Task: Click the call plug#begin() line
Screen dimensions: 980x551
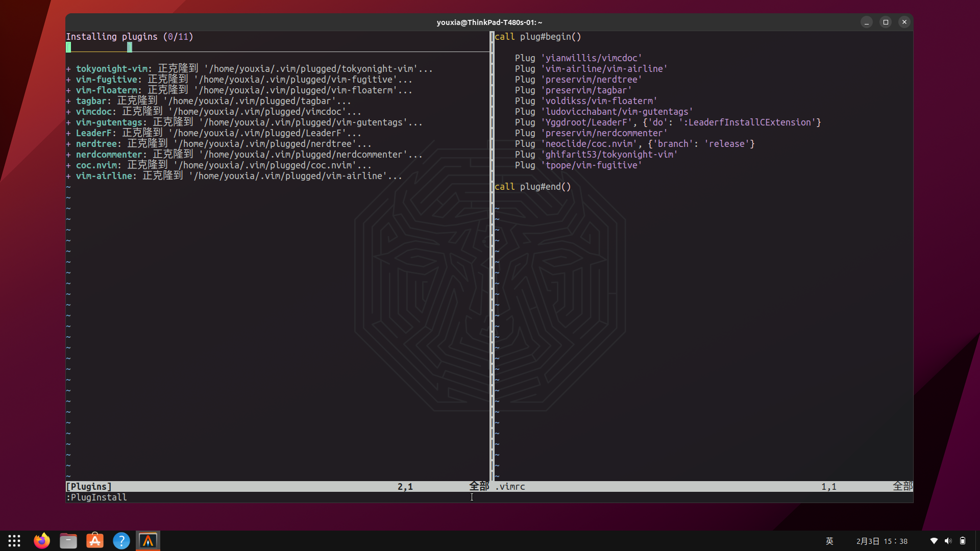Action: point(538,37)
